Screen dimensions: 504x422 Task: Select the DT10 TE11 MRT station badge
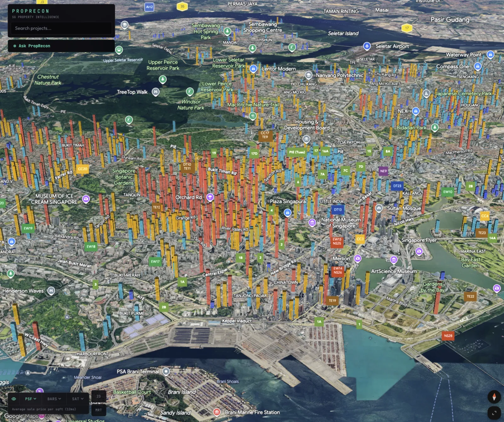coord(187,167)
